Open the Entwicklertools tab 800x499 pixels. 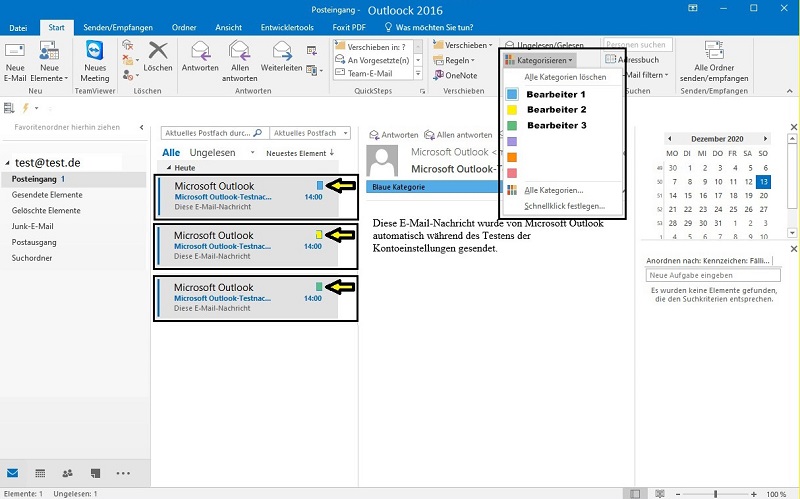[287, 28]
